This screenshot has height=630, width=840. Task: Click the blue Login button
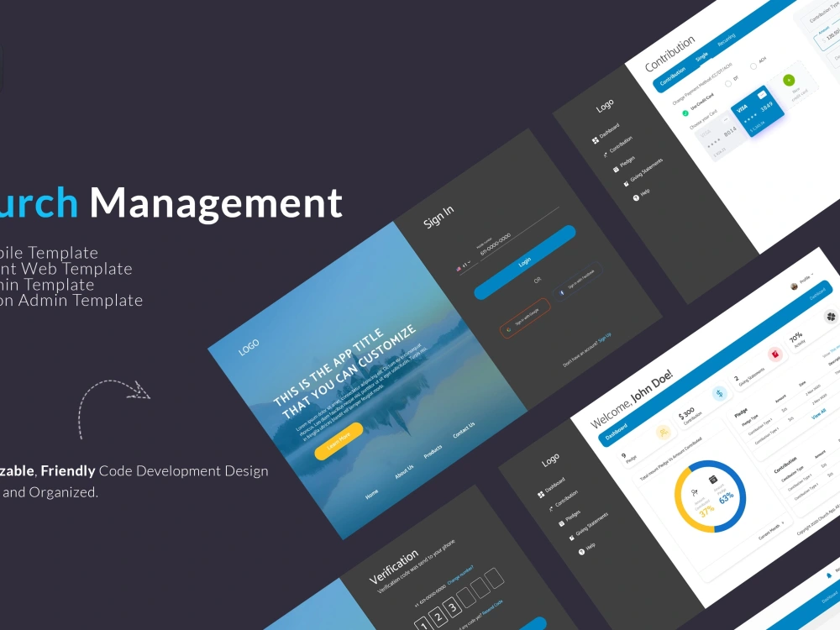pos(525,262)
